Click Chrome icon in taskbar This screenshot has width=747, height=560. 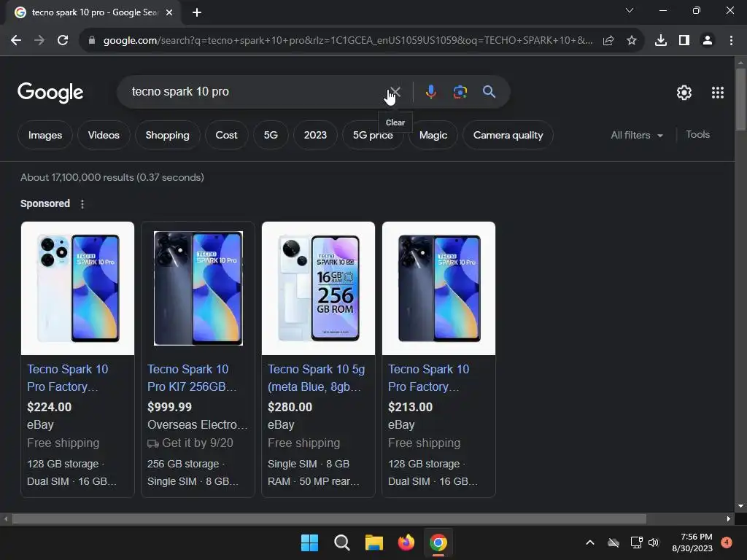click(438, 542)
